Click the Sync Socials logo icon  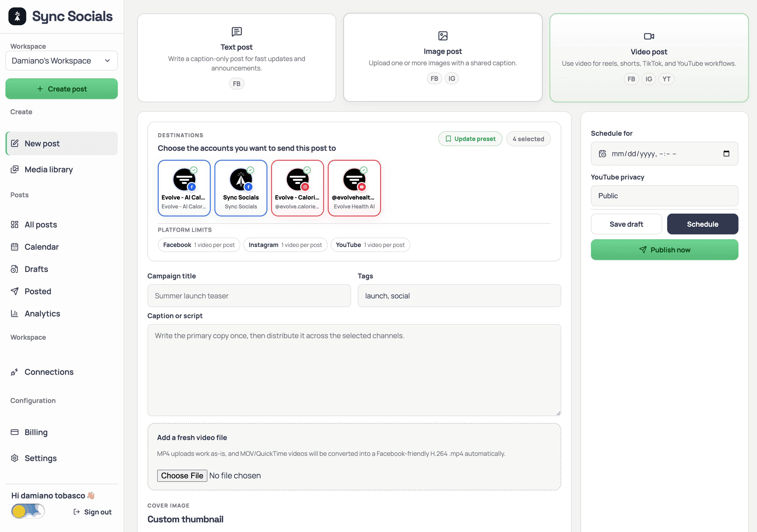pos(17,16)
